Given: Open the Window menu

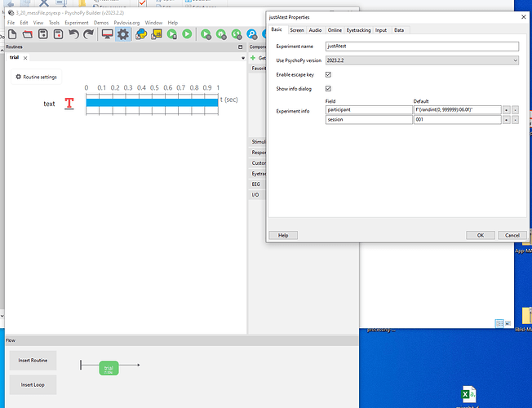Looking at the screenshot, I should [153, 23].
